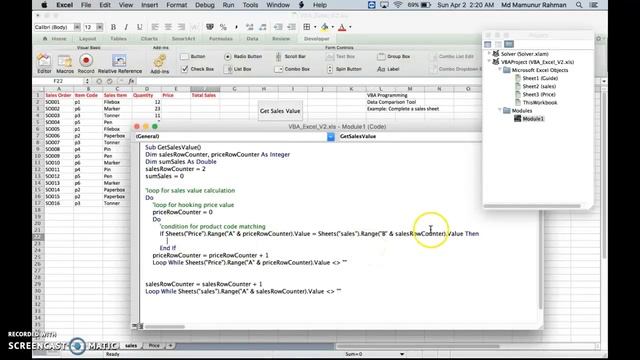Image resolution: width=640 pixels, height=360 pixels.
Task: Switch to the Developer ribbon tab
Action: [317, 39]
